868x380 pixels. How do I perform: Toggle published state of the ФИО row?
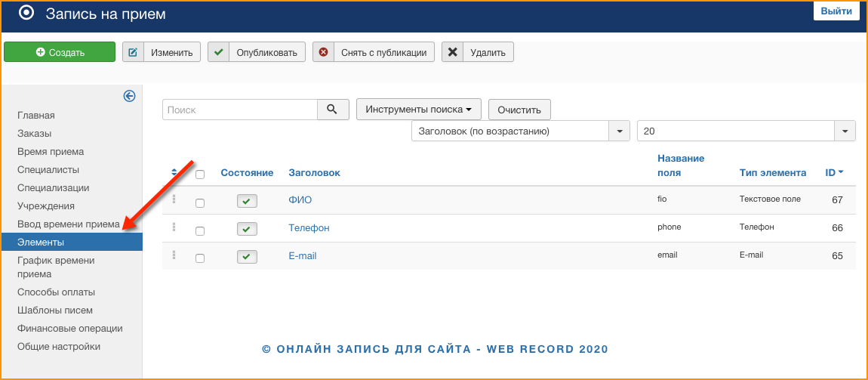tap(247, 200)
